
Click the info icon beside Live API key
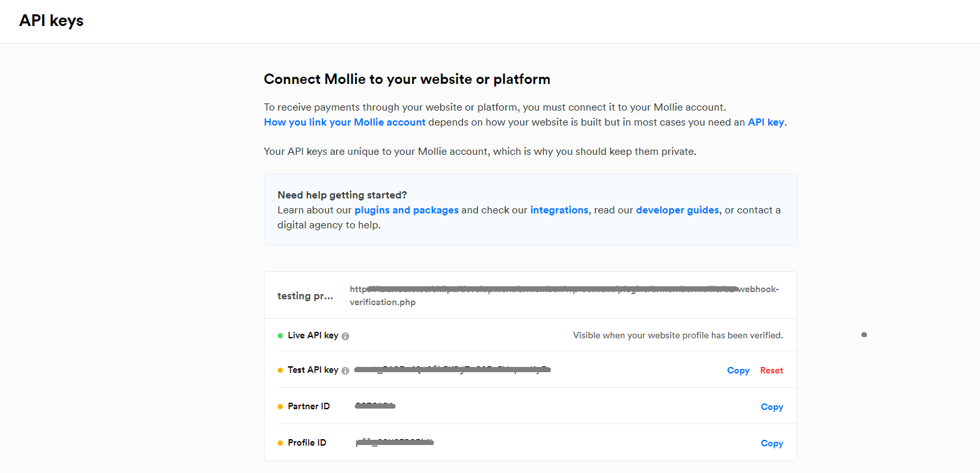point(345,336)
